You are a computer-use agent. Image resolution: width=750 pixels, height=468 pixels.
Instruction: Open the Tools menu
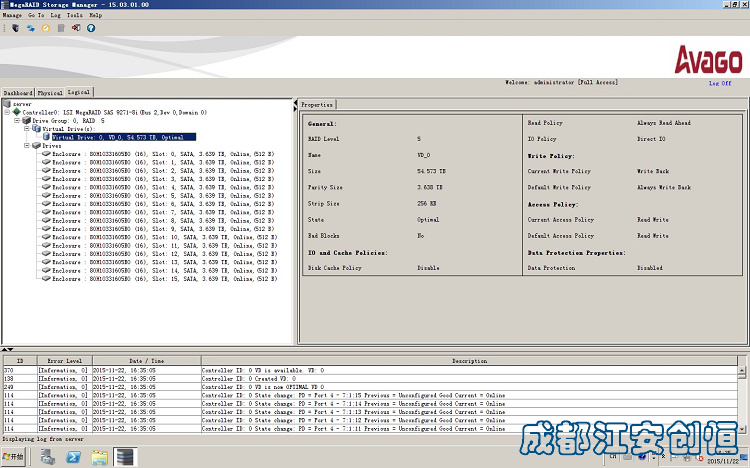pos(75,15)
